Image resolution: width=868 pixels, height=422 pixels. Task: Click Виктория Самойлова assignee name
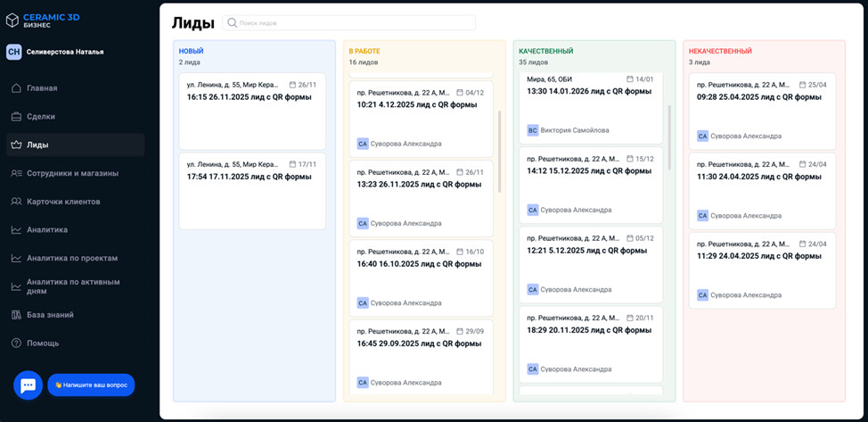[575, 130]
